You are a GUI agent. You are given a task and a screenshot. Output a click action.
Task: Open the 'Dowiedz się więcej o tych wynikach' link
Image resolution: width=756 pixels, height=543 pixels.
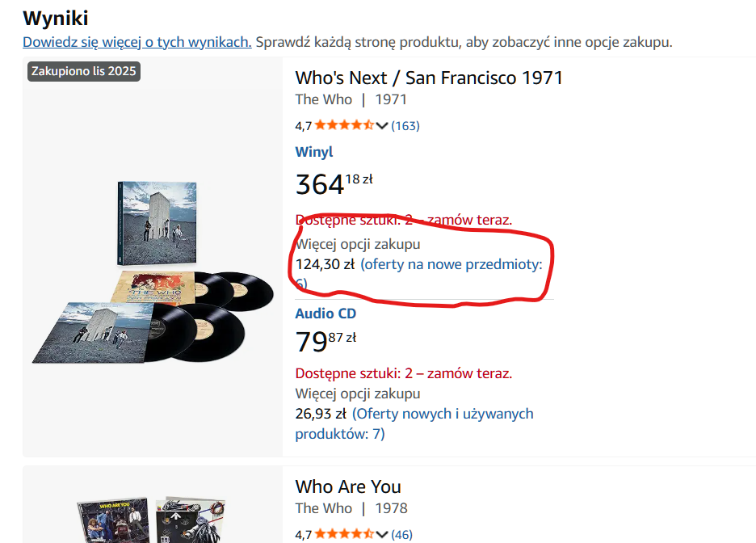click(136, 42)
